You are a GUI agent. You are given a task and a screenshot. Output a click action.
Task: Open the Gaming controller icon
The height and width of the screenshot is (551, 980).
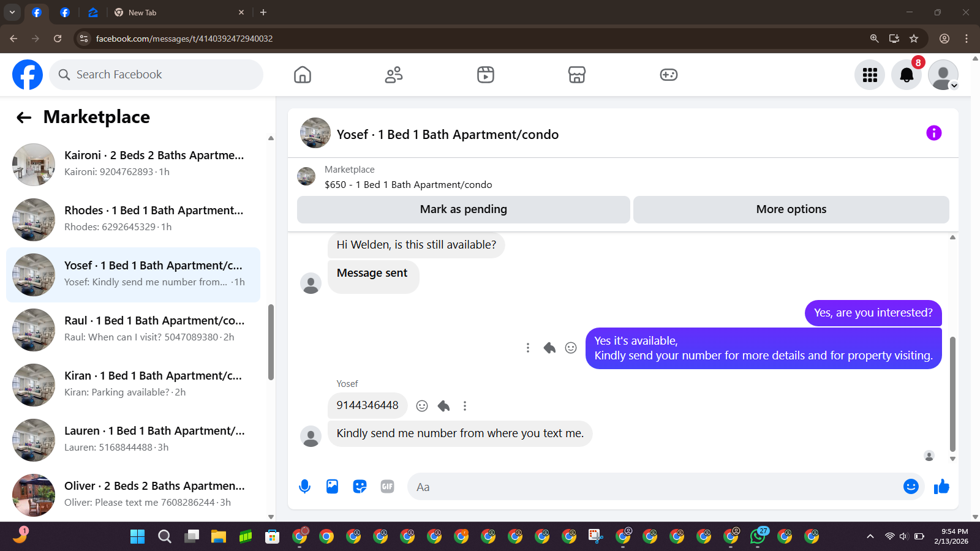pos(668,75)
